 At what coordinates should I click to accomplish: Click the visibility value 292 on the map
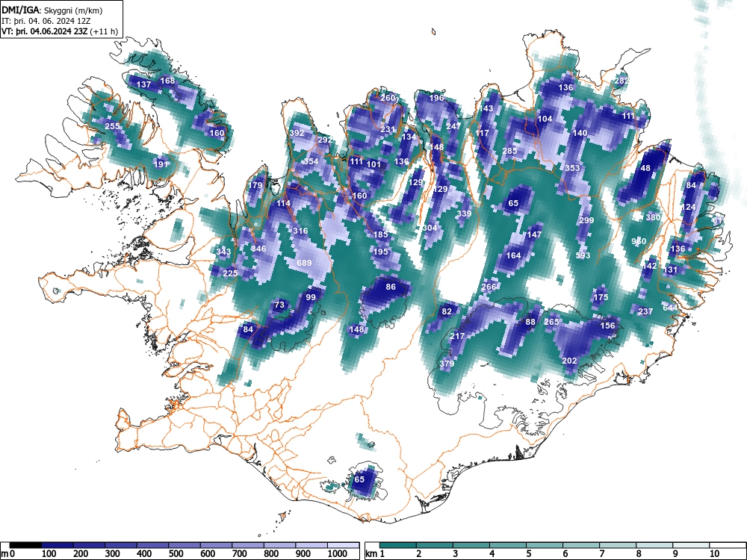(x=325, y=140)
